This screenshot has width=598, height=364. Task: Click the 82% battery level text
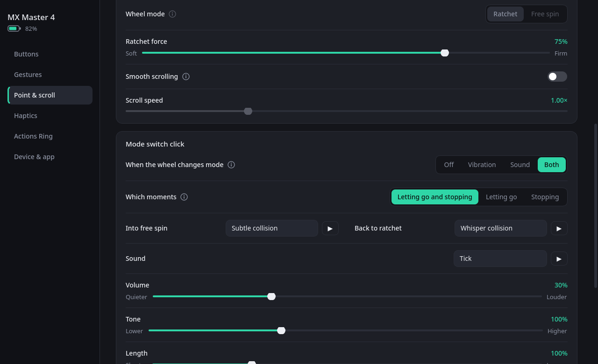pos(31,28)
